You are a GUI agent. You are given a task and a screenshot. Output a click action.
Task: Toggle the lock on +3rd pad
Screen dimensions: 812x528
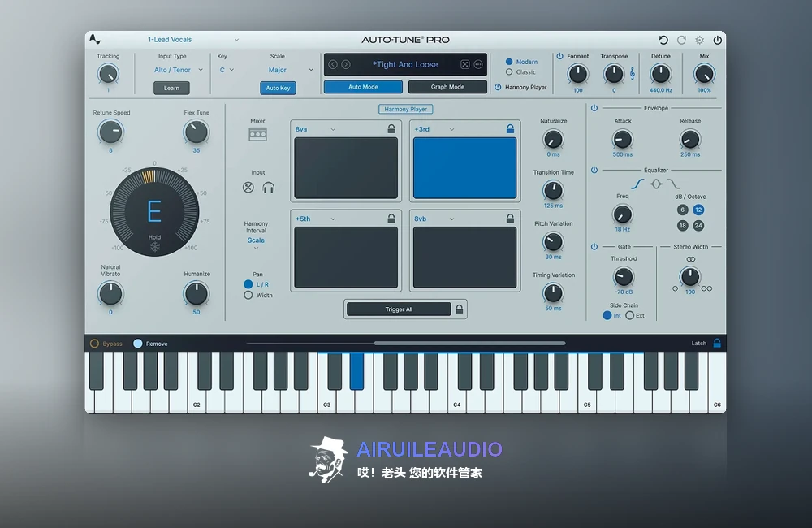[510, 128]
